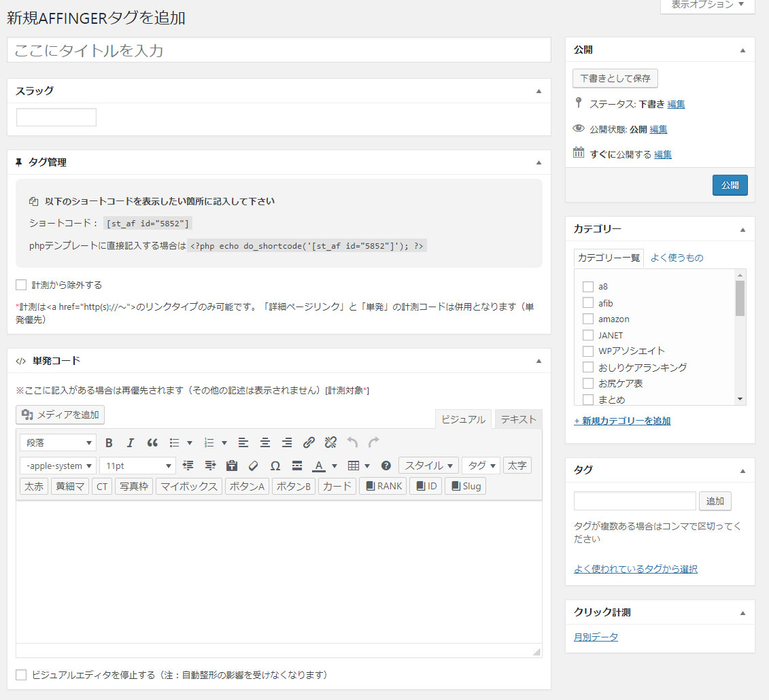This screenshot has width=769, height=700.
Task: Redo the last edit
Action: click(374, 442)
